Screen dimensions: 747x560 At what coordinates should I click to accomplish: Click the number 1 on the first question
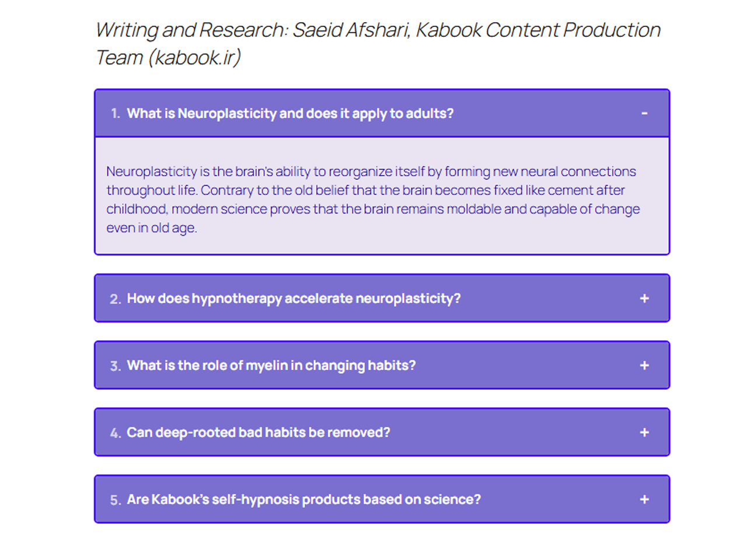click(115, 113)
